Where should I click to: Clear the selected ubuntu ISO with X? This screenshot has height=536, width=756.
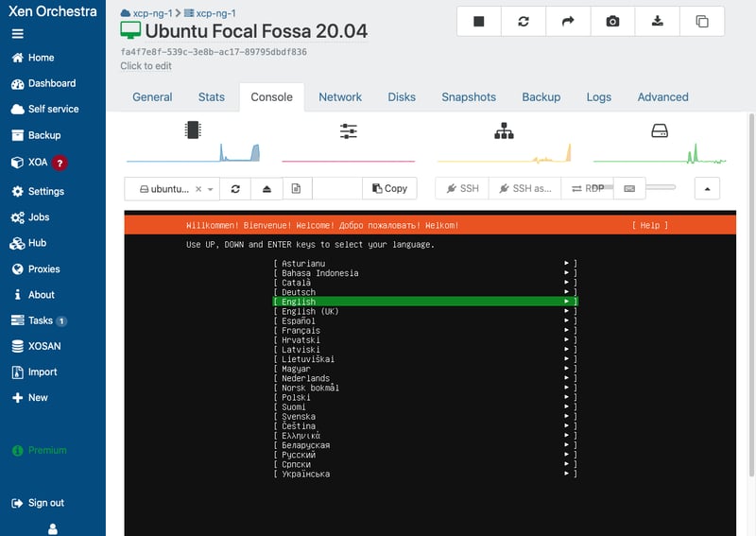coord(198,189)
